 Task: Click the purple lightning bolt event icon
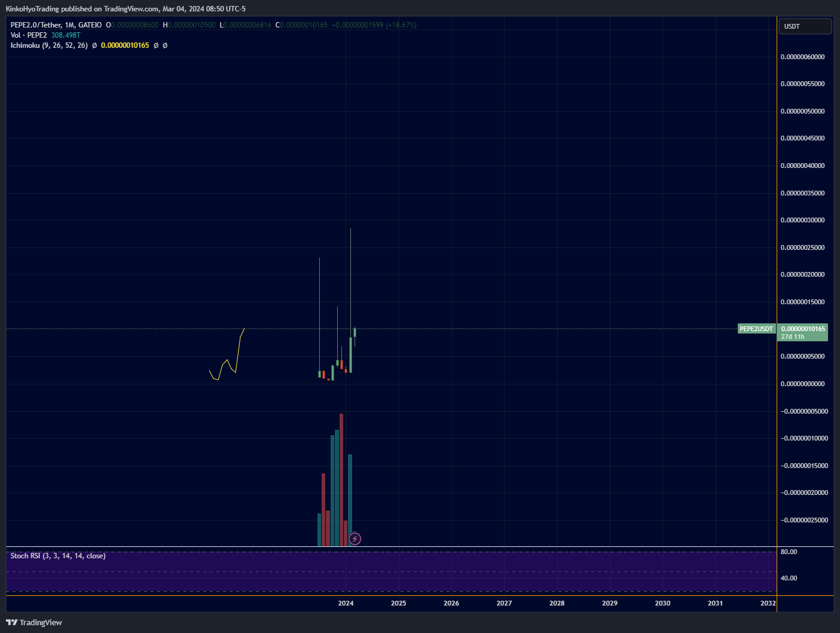[355, 539]
